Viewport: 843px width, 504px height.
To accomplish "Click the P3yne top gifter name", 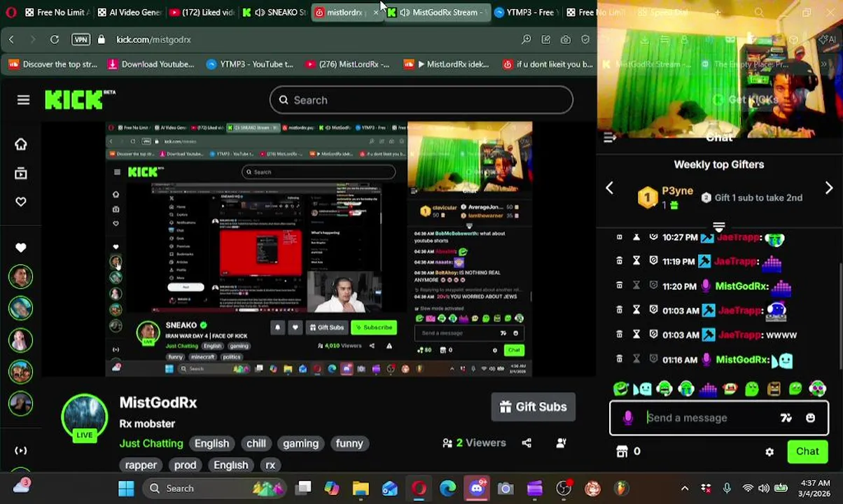I will coord(677,191).
